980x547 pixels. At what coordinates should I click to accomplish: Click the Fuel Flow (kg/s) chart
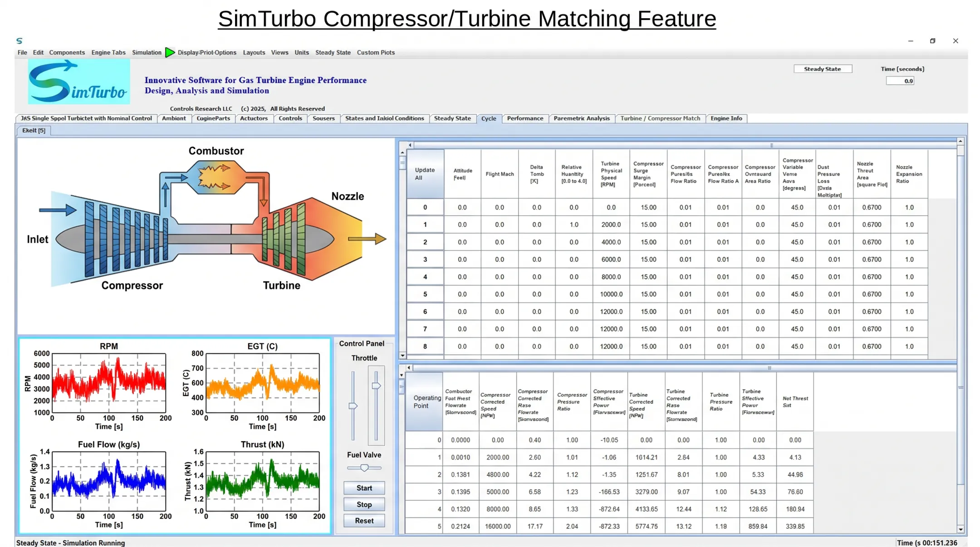[x=109, y=481]
